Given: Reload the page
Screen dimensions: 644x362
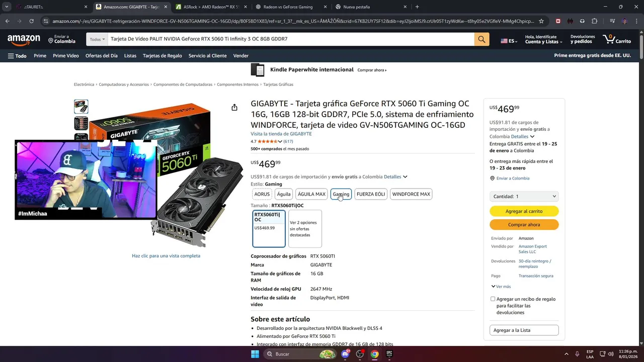Looking at the screenshot, I should tap(31, 21).
